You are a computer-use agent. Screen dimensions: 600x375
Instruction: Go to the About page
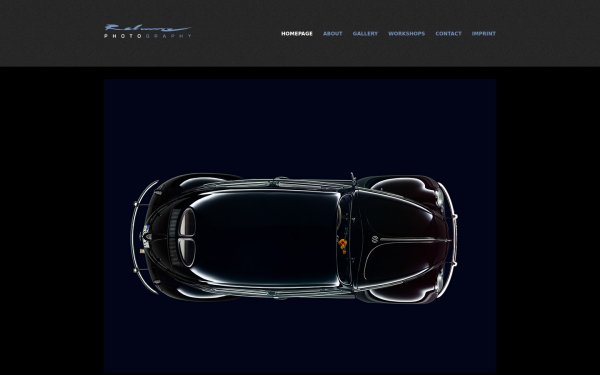pos(333,34)
